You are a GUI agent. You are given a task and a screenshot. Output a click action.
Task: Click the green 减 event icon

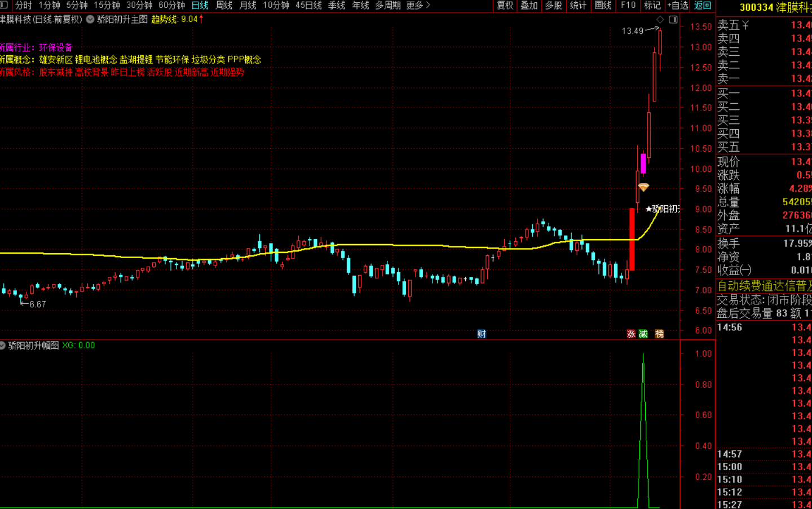click(x=643, y=334)
